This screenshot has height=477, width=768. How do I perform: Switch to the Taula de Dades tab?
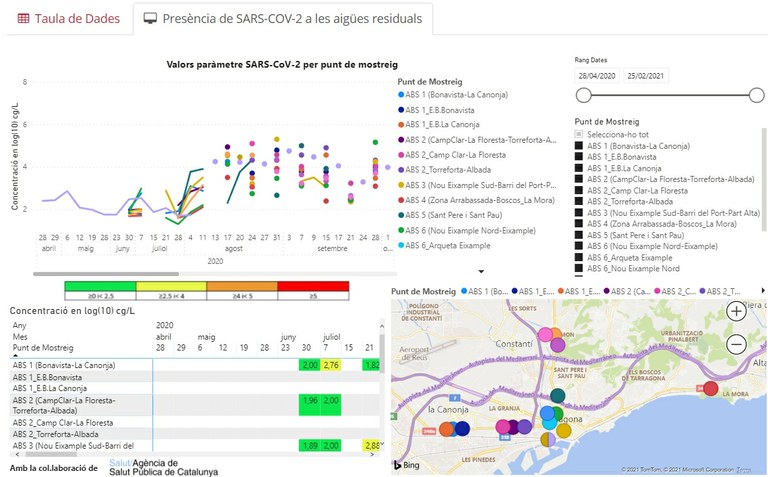coord(69,19)
